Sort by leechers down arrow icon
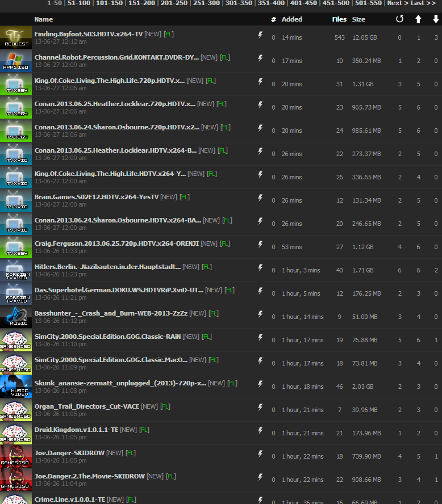Image resolution: width=442 pixels, height=504 pixels. (x=436, y=19)
